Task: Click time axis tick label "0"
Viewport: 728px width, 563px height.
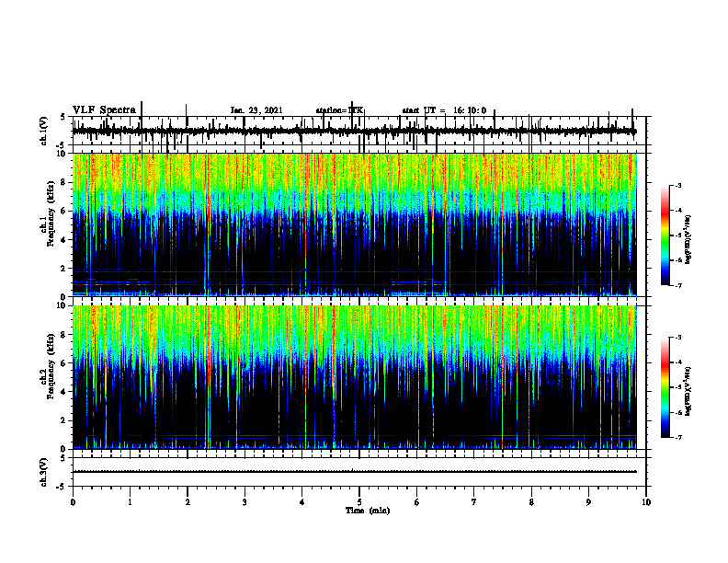Action: pyautogui.click(x=73, y=502)
